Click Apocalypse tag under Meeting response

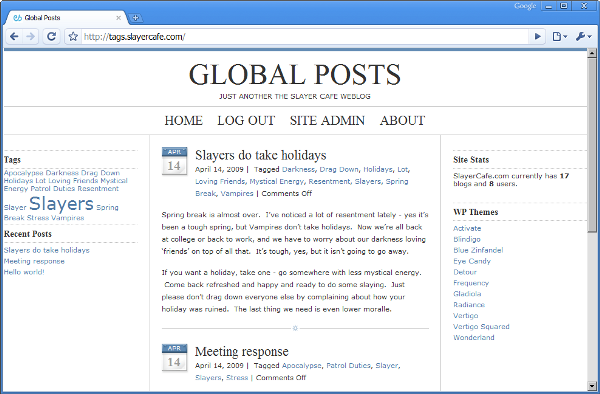coord(302,366)
